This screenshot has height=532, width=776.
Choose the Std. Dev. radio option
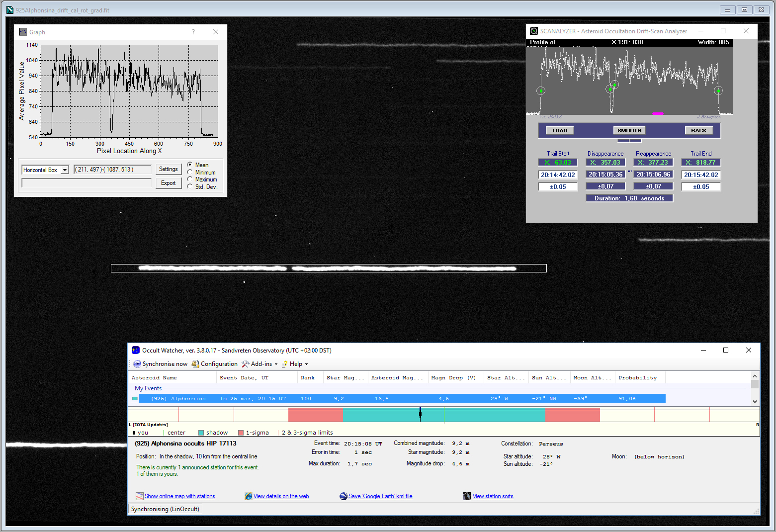[190, 186]
